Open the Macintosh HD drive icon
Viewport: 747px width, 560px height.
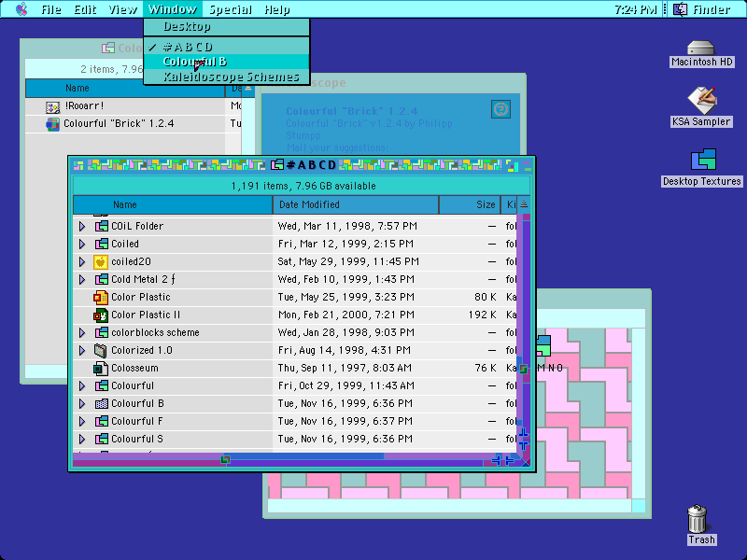point(701,49)
